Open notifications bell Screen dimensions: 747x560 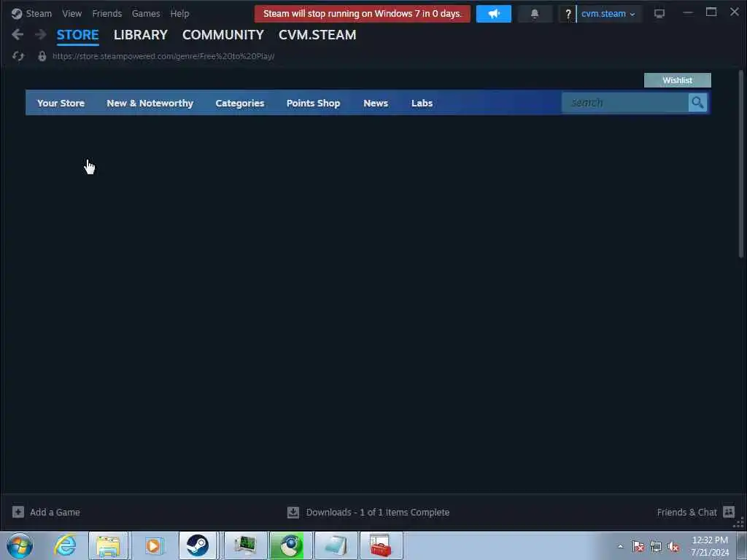tap(535, 14)
